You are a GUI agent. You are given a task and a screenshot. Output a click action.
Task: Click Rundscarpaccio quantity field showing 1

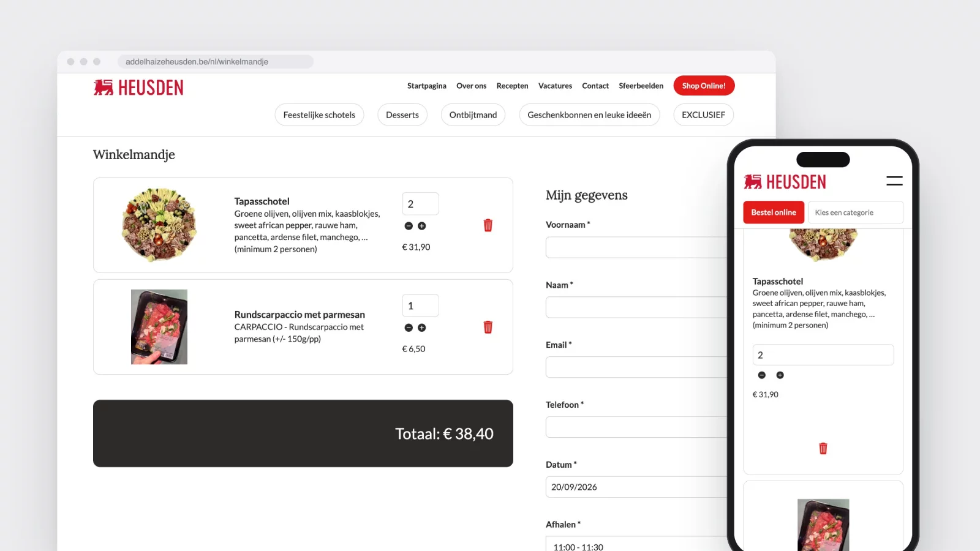coord(420,305)
